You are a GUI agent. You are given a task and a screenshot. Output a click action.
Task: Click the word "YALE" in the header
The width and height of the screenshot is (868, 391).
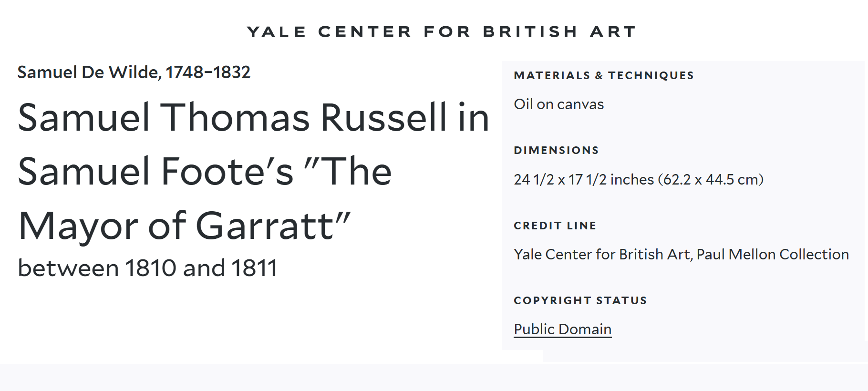[x=277, y=31]
